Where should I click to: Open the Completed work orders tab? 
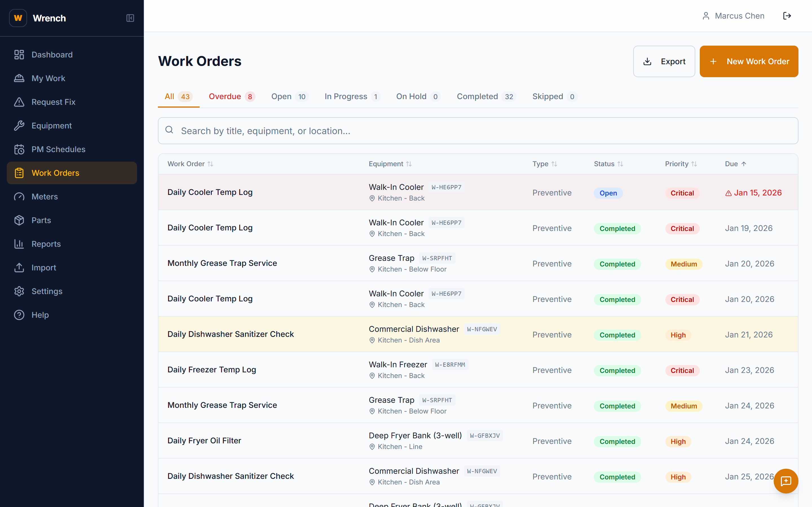click(486, 97)
